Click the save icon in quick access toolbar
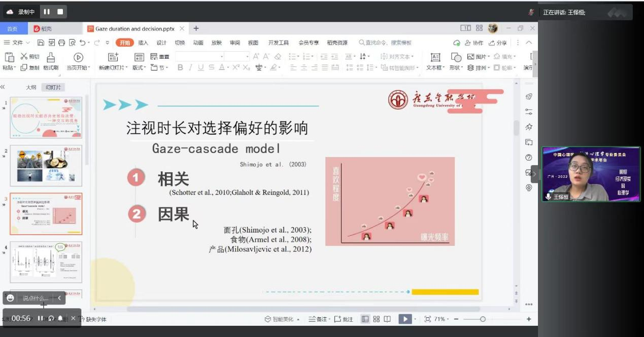The image size is (644, 337). click(41, 43)
